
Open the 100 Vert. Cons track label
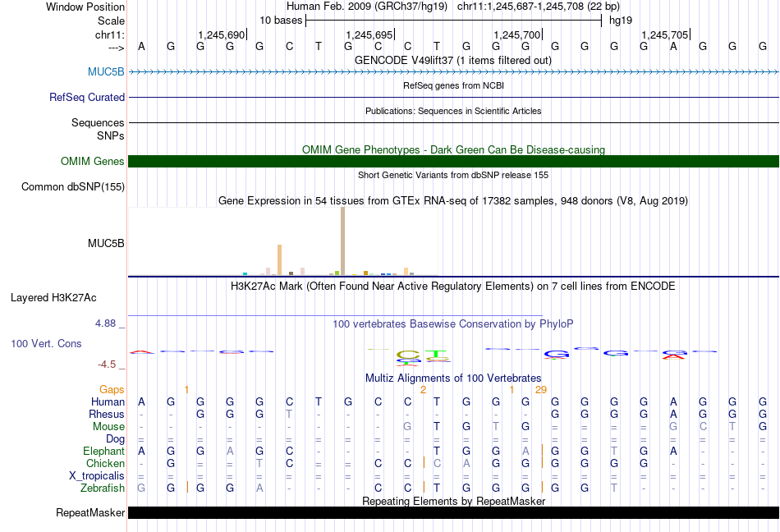(x=46, y=343)
